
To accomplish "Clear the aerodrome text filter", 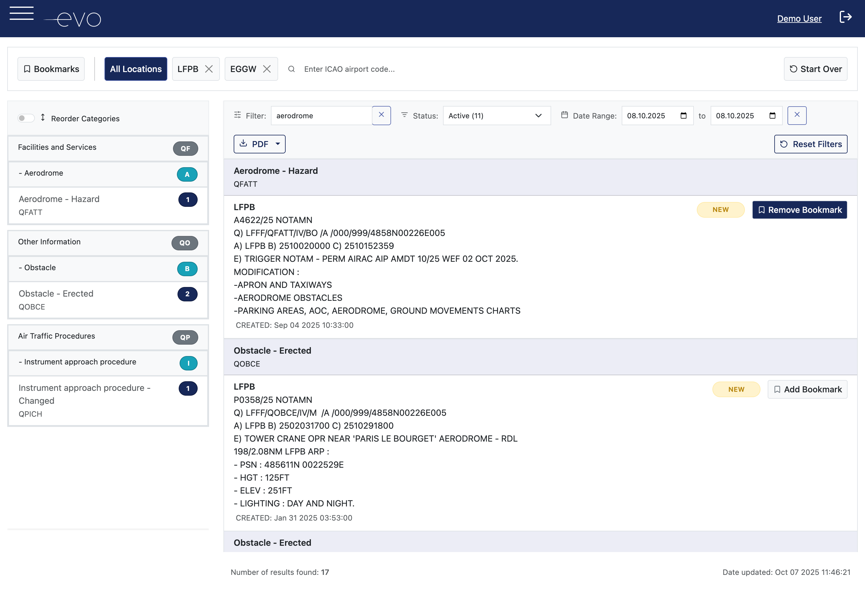I will tap(381, 115).
